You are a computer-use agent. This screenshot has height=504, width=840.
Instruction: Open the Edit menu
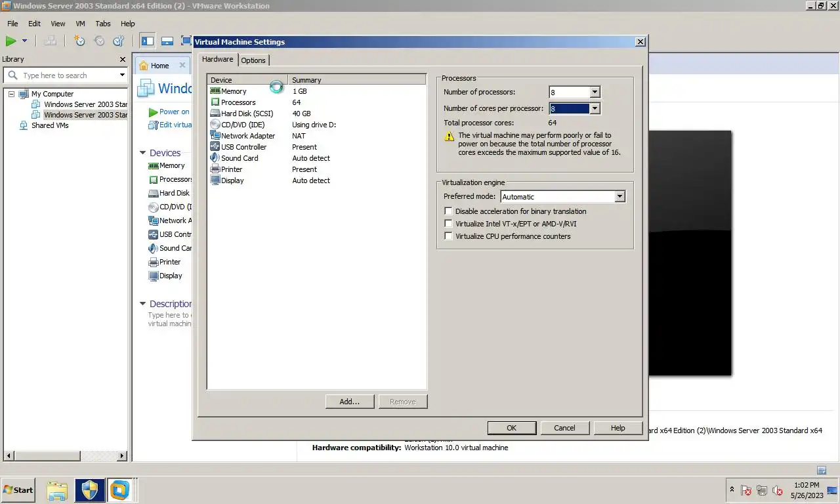coord(34,24)
